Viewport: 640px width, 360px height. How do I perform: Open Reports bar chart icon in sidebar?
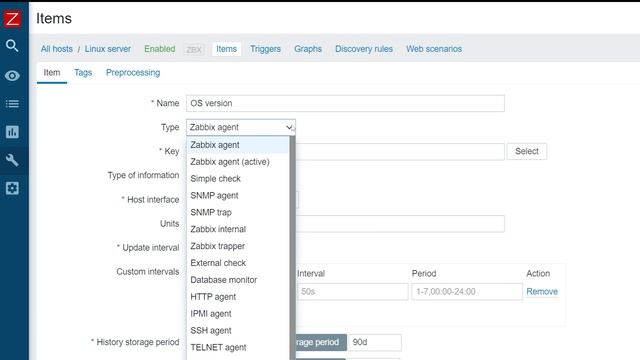pos(12,132)
